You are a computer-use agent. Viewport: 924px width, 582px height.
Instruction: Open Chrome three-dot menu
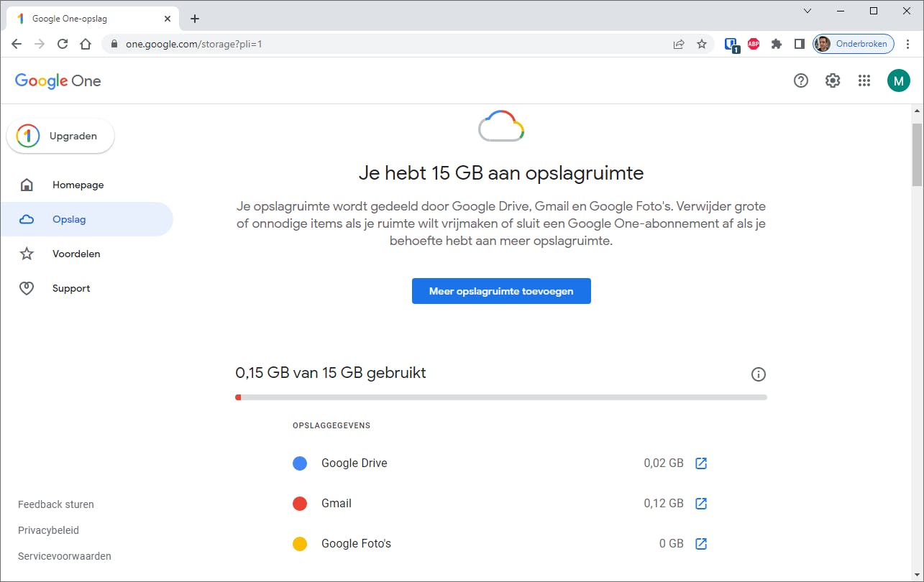click(908, 44)
